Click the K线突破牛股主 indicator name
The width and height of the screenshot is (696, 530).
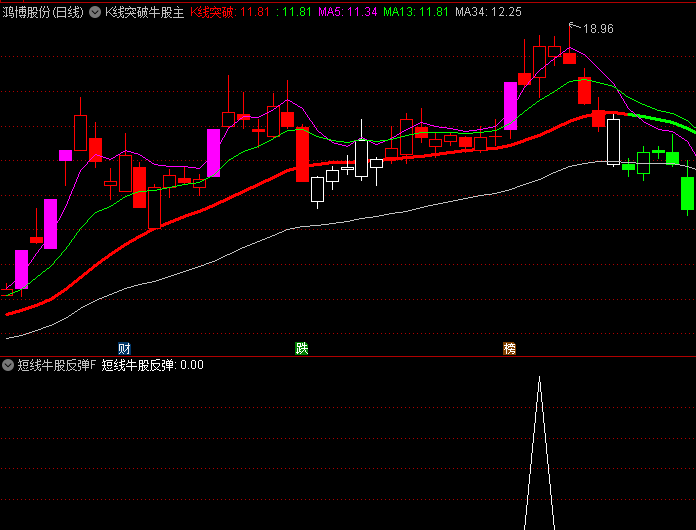(145, 12)
